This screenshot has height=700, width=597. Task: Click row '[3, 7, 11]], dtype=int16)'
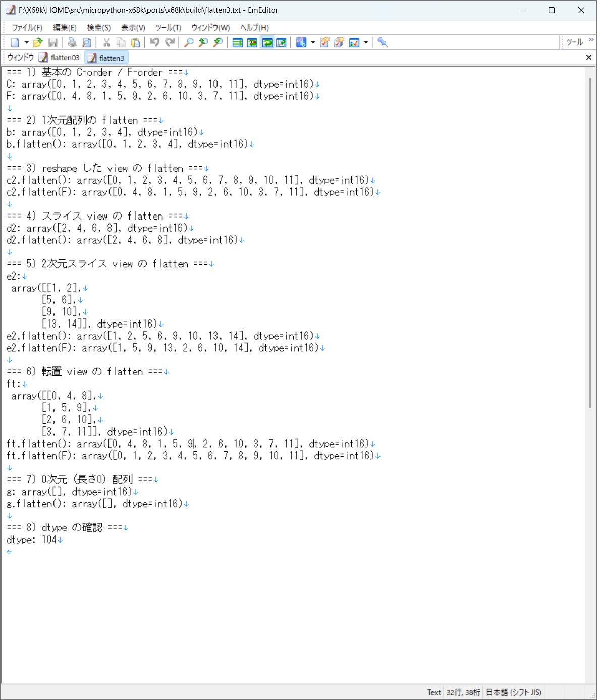pos(104,432)
